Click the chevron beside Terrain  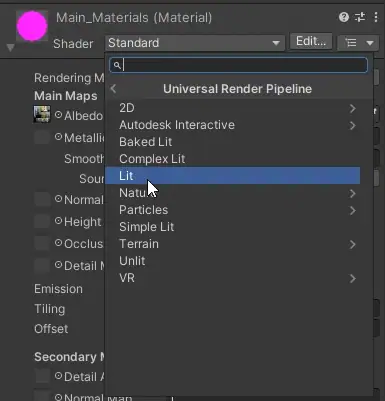[x=353, y=244]
